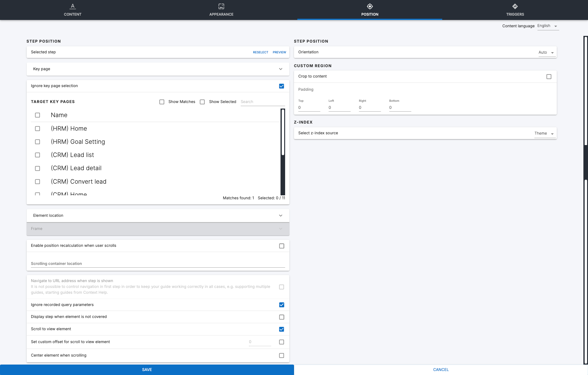Screen dimensions: 588x375
Task: Uncheck Ignore key page selection
Action: coord(281,86)
